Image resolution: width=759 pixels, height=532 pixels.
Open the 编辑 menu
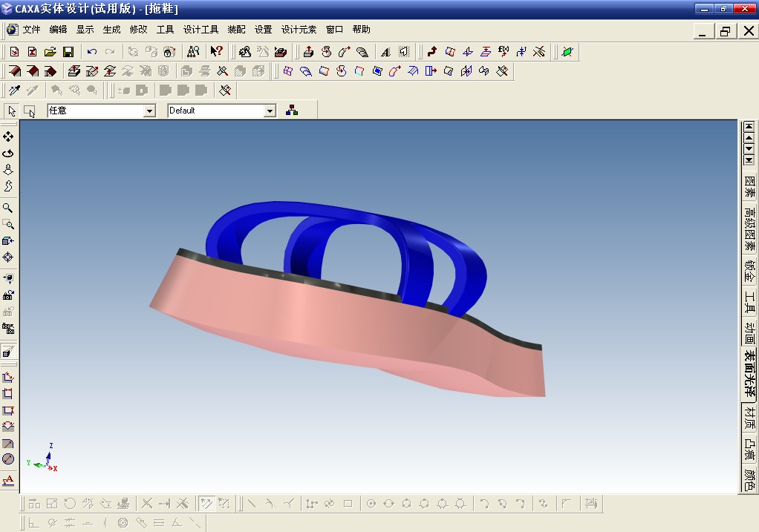(58, 30)
